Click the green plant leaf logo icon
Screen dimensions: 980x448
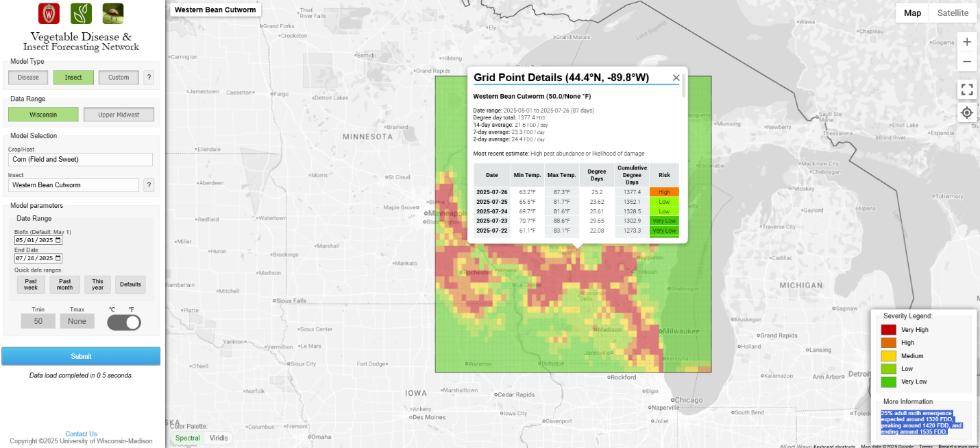pyautogui.click(x=81, y=14)
